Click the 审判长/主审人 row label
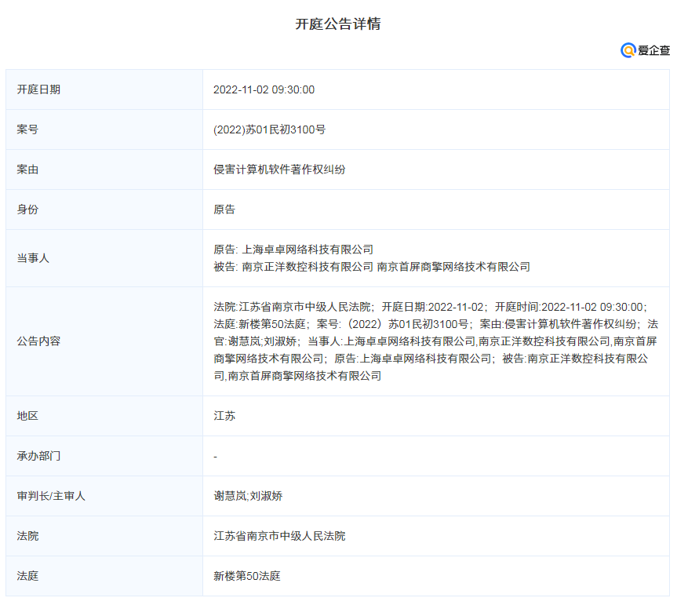Viewport: 677px width, 616px height. point(51,496)
